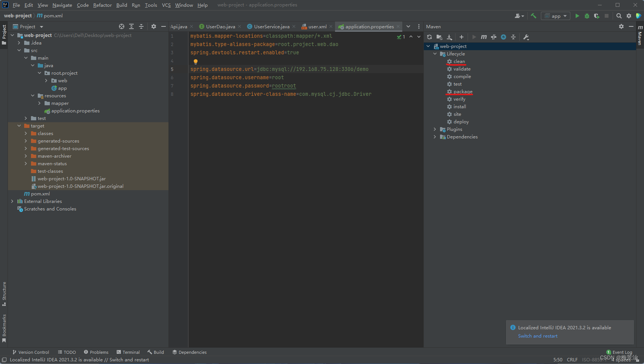The height and width of the screenshot is (364, 644).
Task: Toggle Maven offline mode
Action: point(503,37)
